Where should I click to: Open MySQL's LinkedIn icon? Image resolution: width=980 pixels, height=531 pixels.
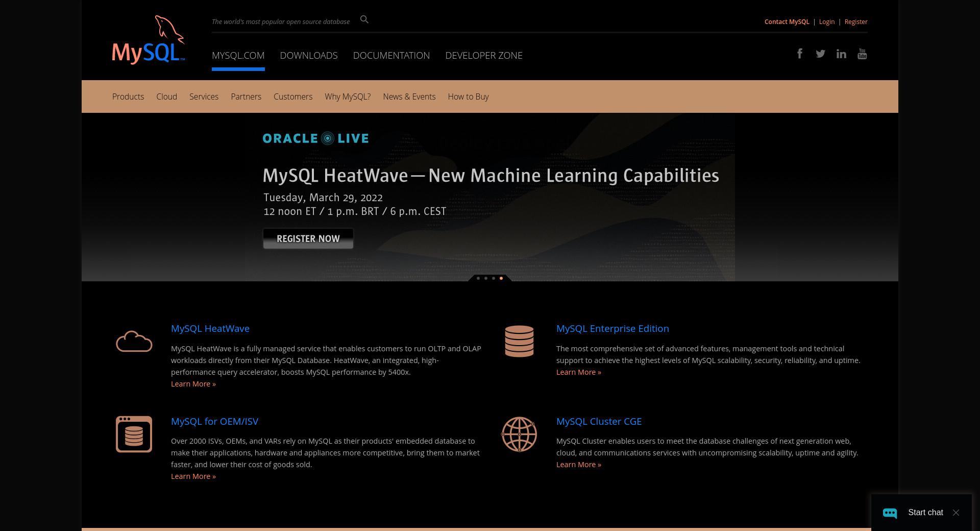pyautogui.click(x=841, y=54)
